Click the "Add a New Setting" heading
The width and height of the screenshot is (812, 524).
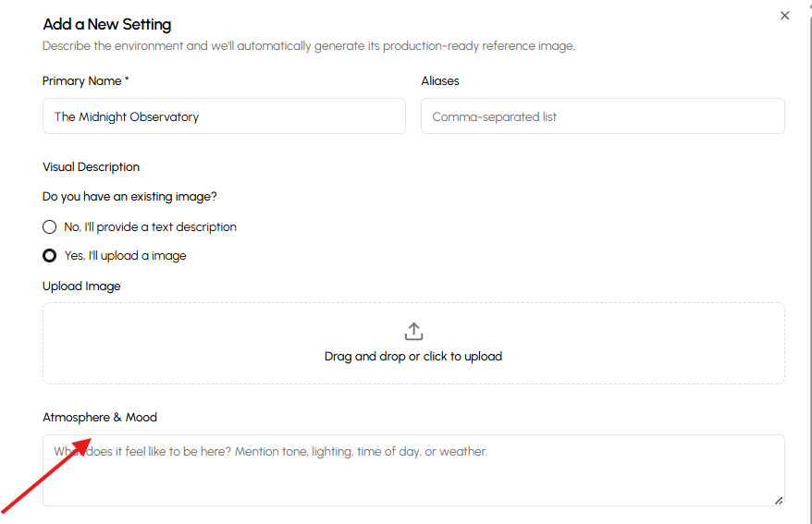point(106,25)
